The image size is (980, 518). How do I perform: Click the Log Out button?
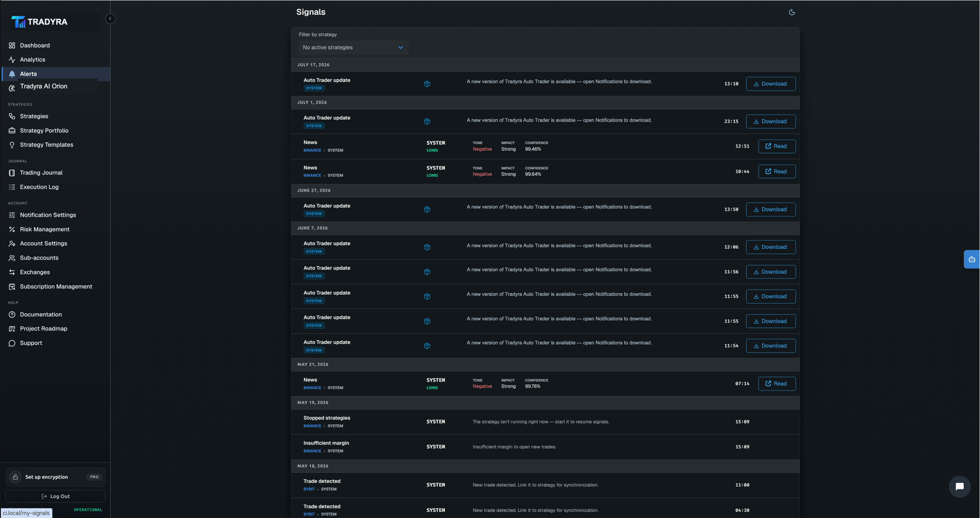tap(55, 497)
